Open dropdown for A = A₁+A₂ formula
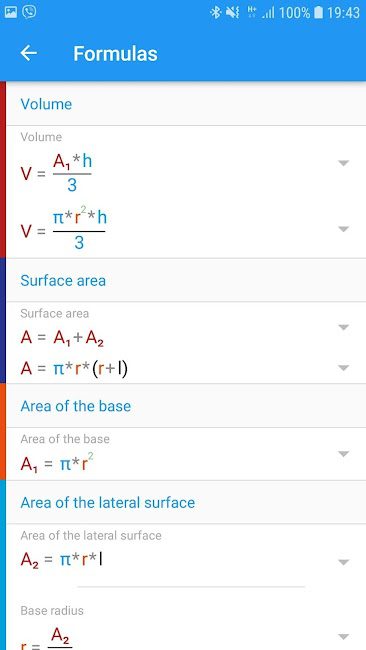 click(343, 327)
